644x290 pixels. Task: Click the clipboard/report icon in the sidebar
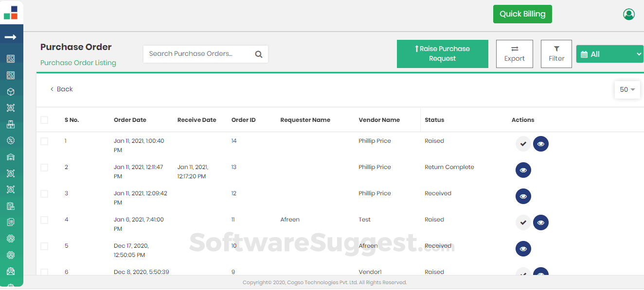point(11,205)
